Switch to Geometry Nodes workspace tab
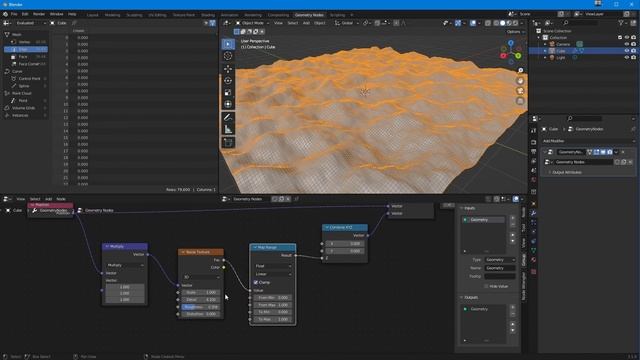The image size is (640, 360). 309,15
